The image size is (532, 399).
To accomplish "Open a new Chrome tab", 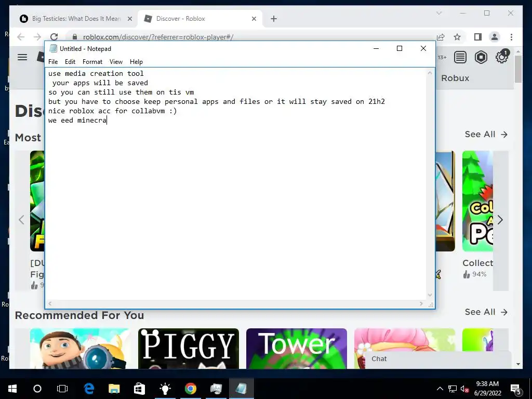I will 274,19.
